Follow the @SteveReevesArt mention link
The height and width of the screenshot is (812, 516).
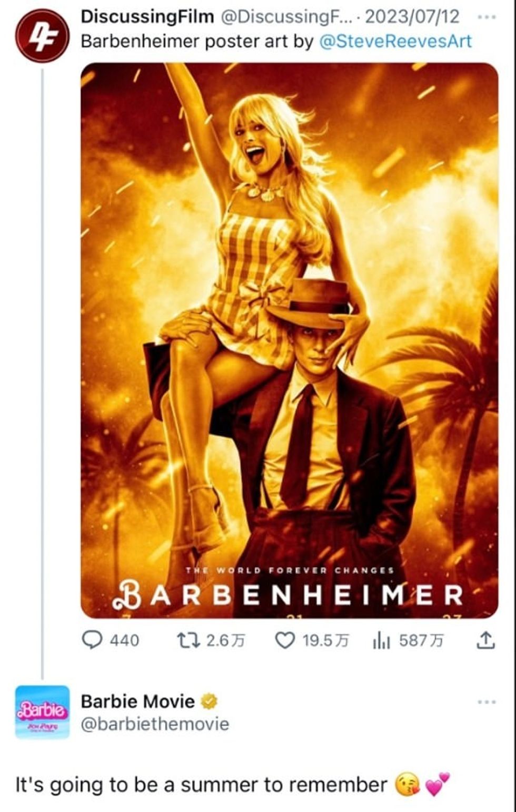click(x=395, y=41)
